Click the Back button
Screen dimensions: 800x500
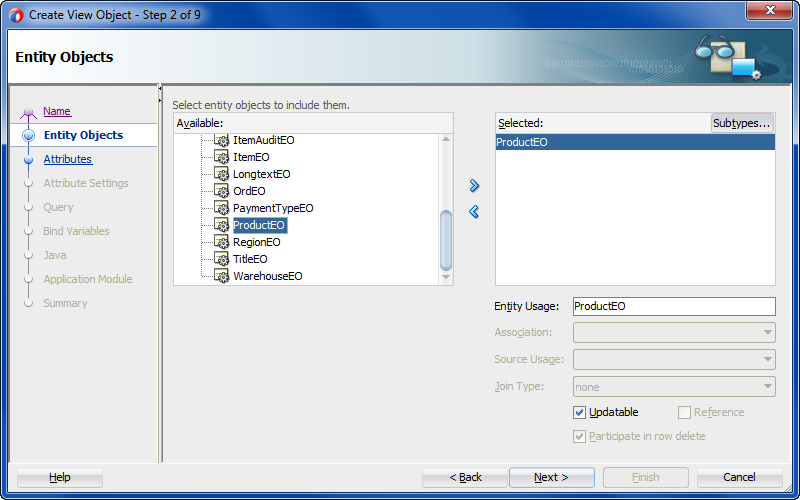click(x=465, y=478)
